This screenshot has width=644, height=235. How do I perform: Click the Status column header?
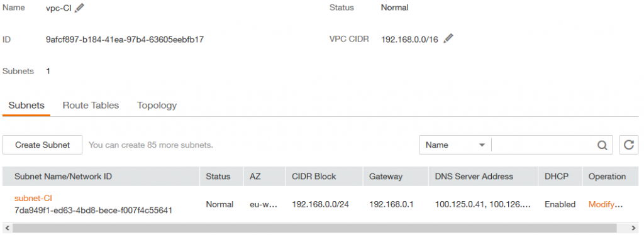(x=218, y=177)
